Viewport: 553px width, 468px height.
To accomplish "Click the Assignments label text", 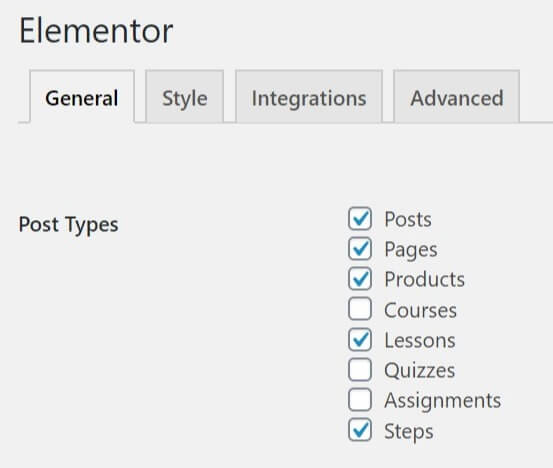I will pyautogui.click(x=443, y=401).
